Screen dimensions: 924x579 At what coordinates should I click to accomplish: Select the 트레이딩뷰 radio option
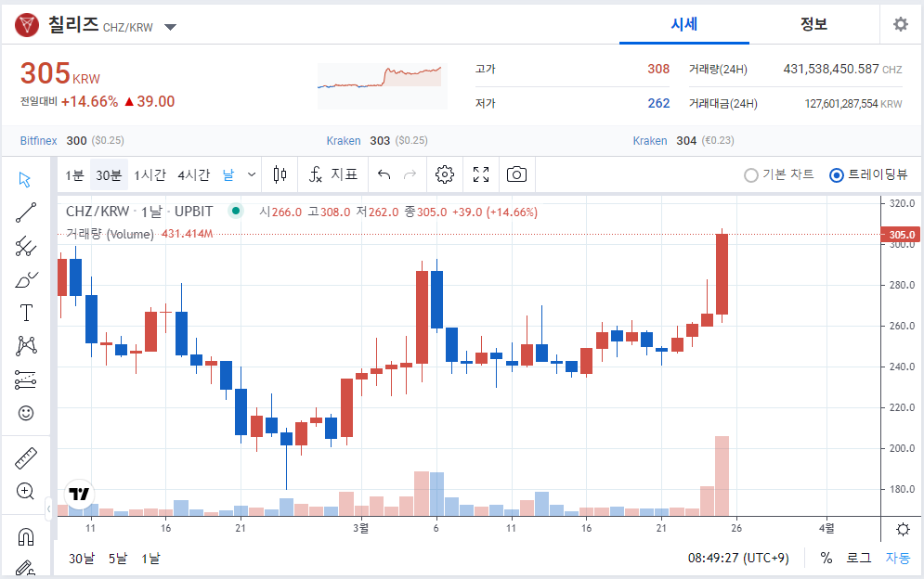pos(867,175)
